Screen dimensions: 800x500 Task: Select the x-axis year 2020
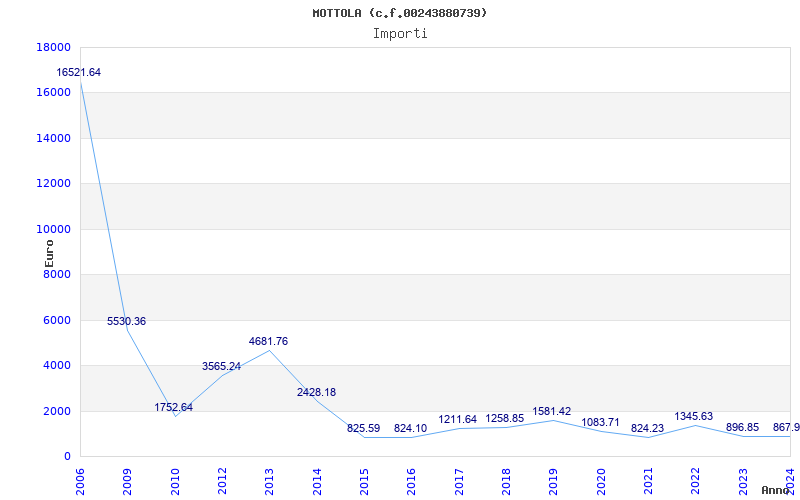pos(601,482)
